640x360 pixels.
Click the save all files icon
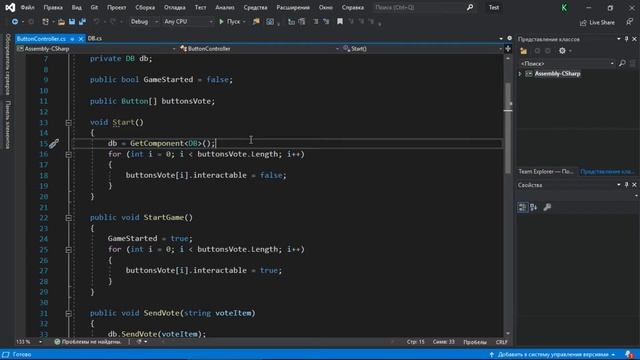point(82,22)
